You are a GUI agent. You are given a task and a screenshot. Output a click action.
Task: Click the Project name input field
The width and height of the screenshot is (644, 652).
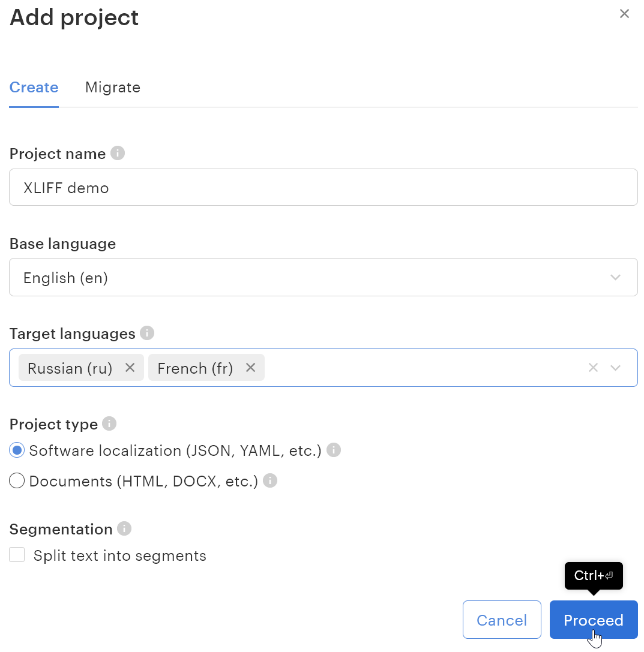pos(323,187)
